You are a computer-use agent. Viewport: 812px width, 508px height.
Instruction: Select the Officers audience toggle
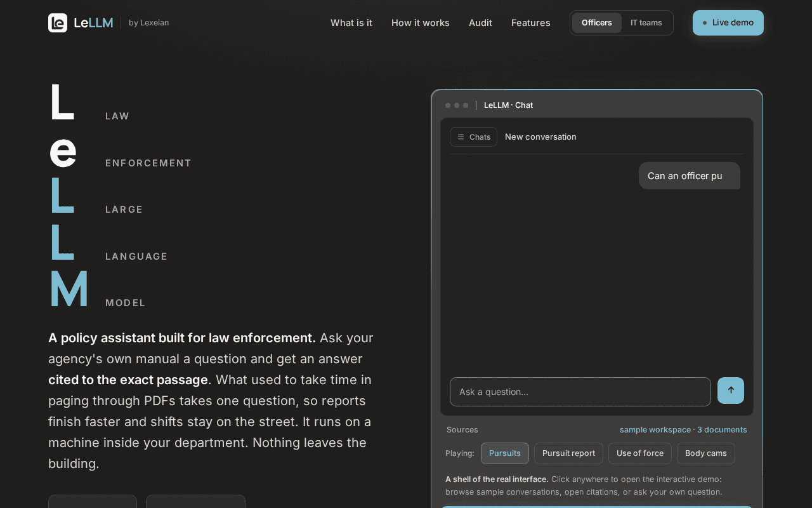pos(597,23)
